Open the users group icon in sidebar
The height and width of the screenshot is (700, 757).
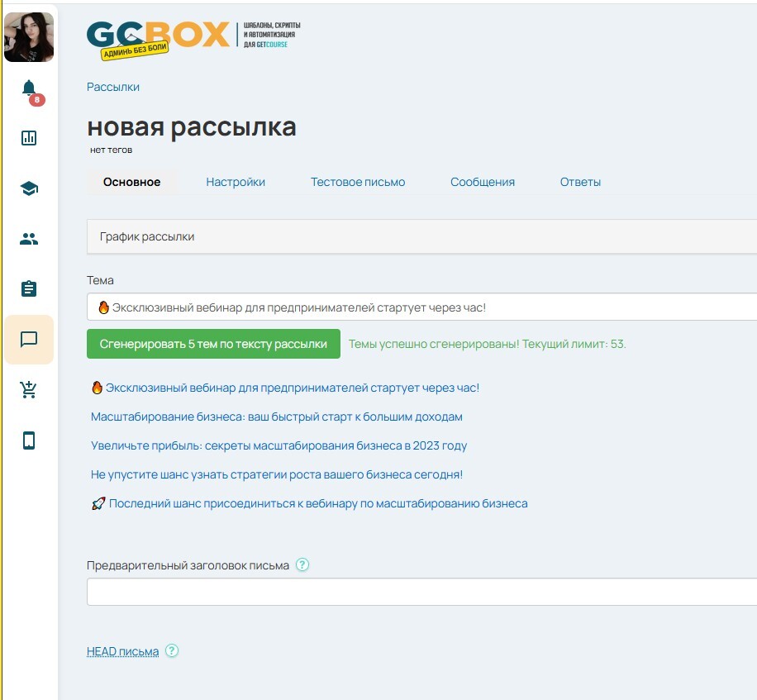point(29,239)
